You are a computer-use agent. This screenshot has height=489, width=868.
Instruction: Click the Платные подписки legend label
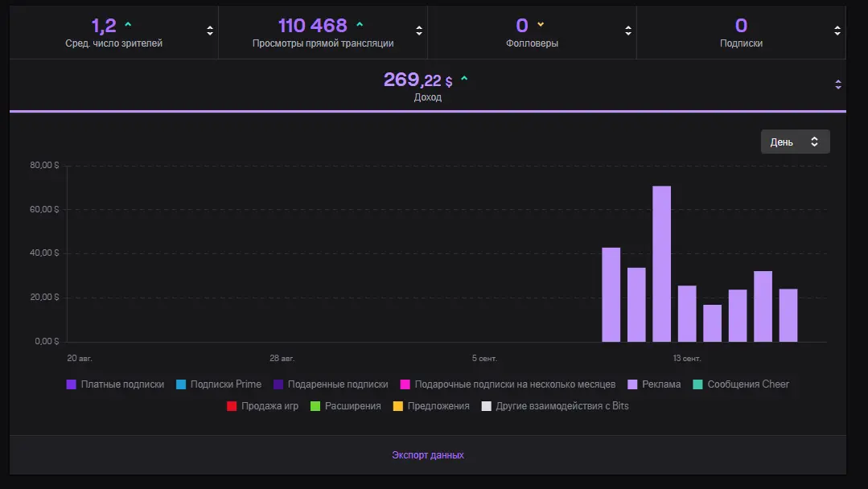[122, 384]
